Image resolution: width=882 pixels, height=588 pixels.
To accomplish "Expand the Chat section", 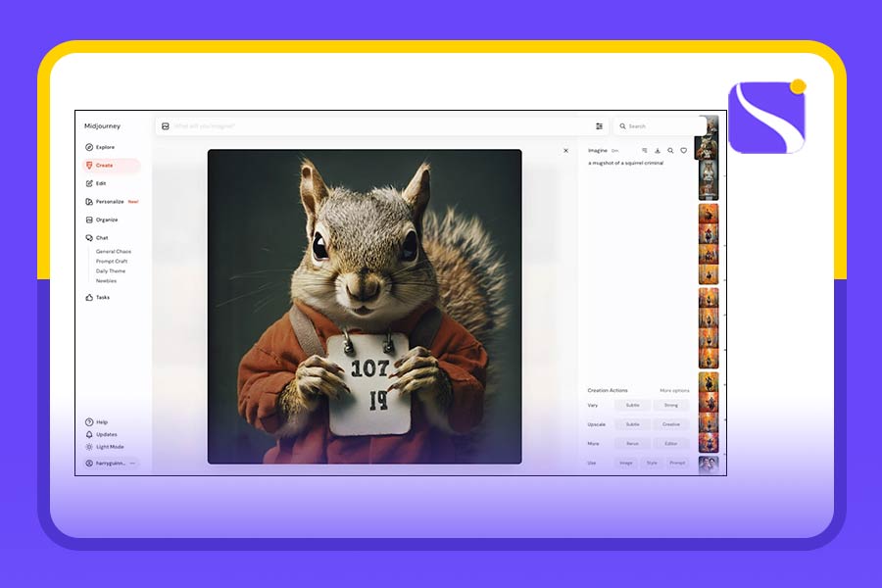I will pyautogui.click(x=101, y=238).
